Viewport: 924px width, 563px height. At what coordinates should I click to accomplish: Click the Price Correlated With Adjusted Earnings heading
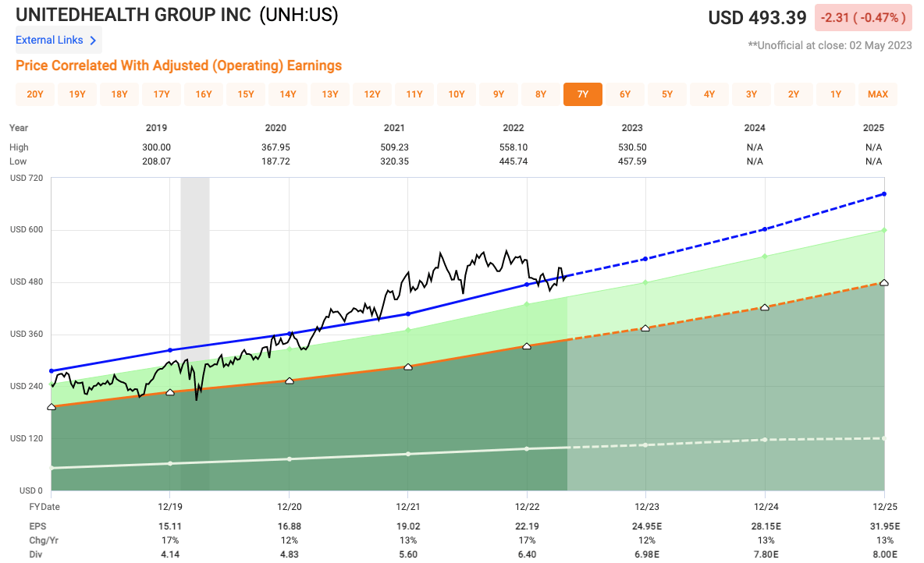[x=179, y=66]
